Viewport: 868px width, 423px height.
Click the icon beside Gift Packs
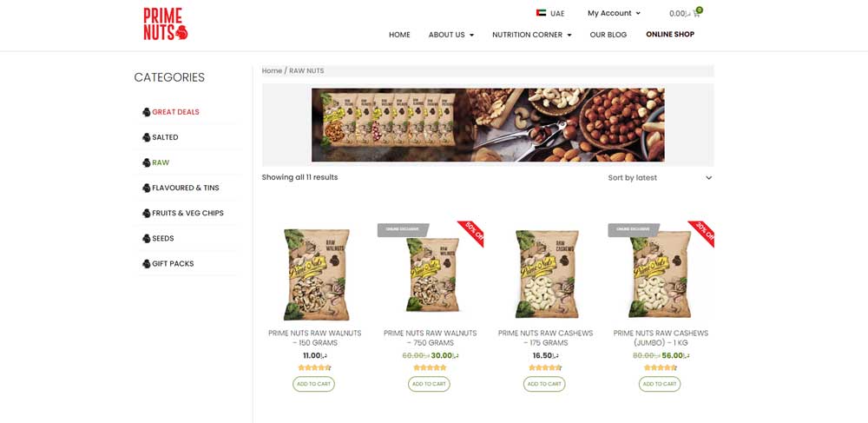(x=146, y=264)
